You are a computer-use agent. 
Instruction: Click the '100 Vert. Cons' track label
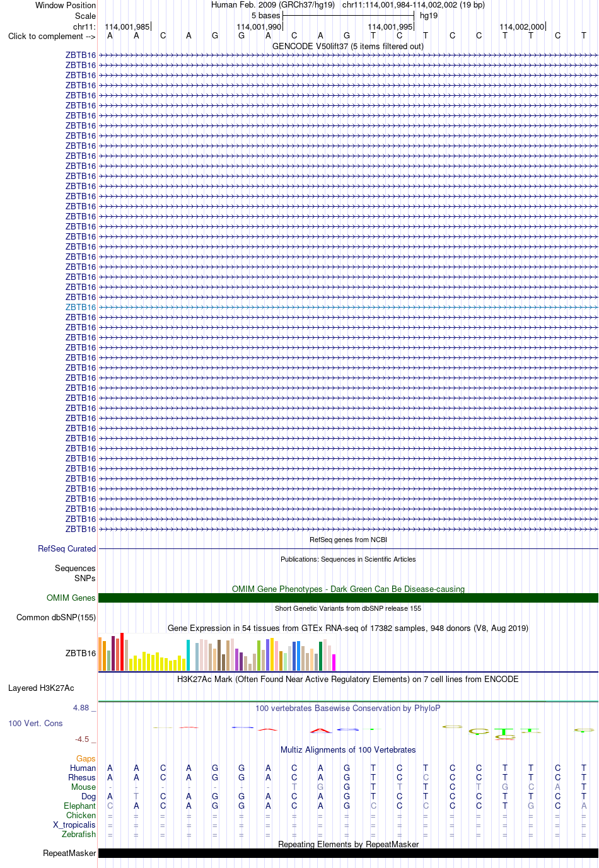pos(35,723)
